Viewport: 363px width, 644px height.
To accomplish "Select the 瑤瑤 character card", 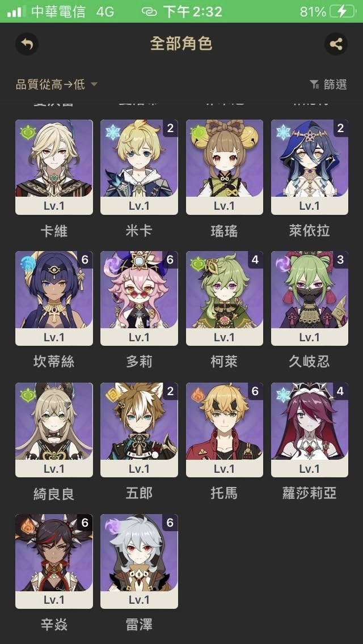I will [225, 167].
